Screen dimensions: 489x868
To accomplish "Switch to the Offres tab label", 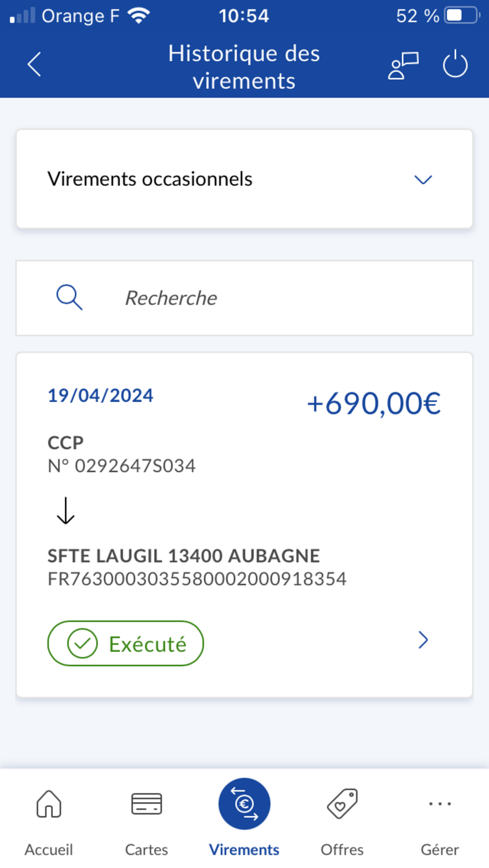I will click(342, 850).
